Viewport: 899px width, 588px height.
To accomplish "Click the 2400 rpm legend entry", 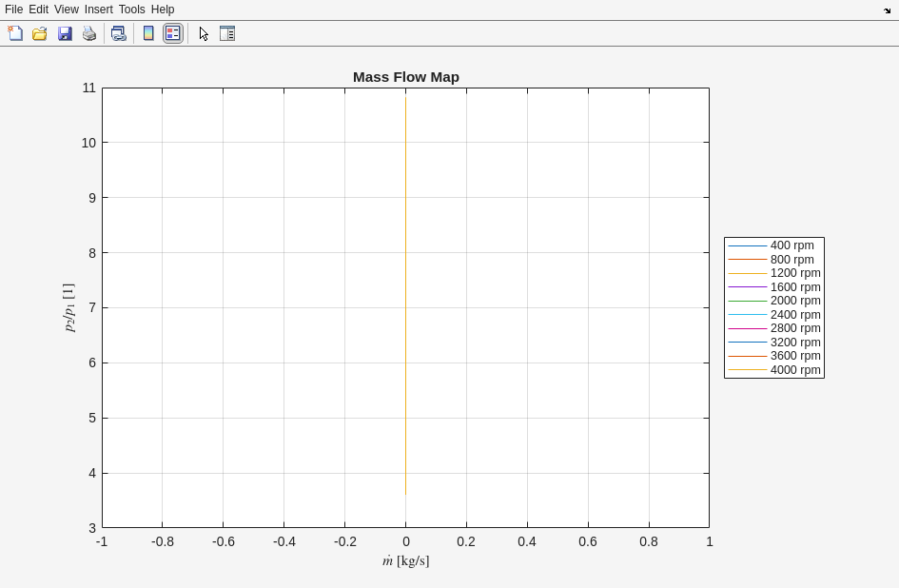I will click(774, 314).
